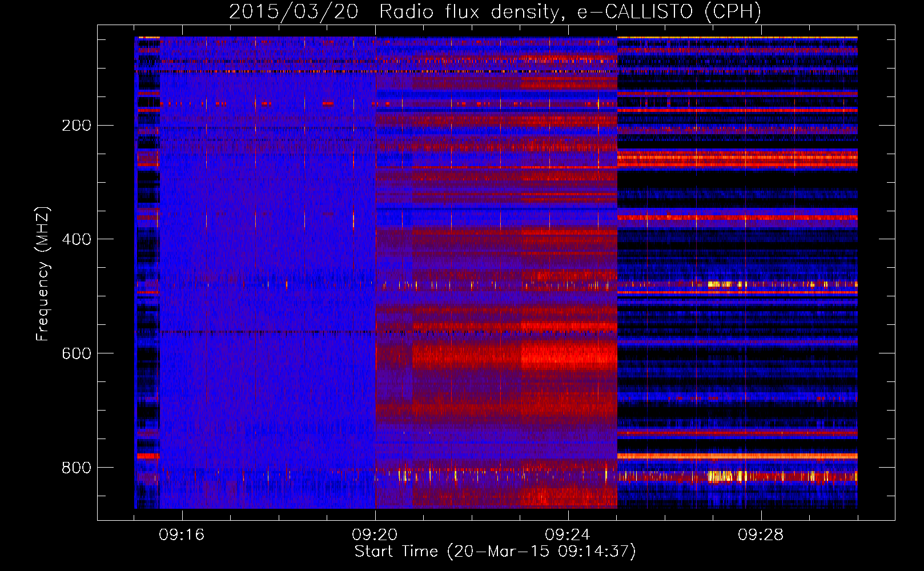Select the '600' frequency axis label

[x=77, y=354]
